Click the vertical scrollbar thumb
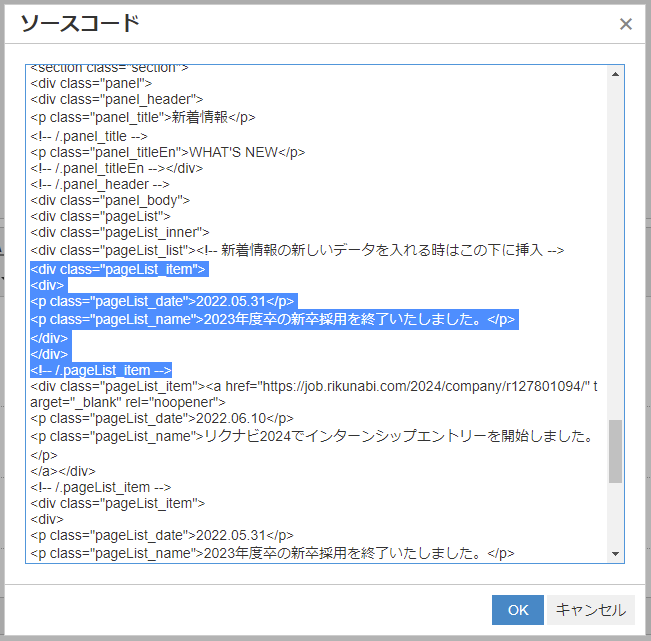Viewport: 651px width, 641px height. [x=615, y=451]
